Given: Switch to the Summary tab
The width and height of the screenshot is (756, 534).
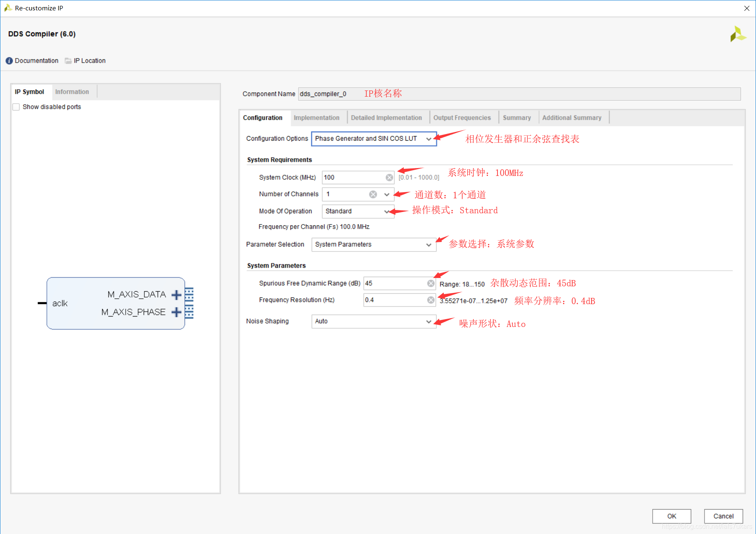Looking at the screenshot, I should click(517, 118).
